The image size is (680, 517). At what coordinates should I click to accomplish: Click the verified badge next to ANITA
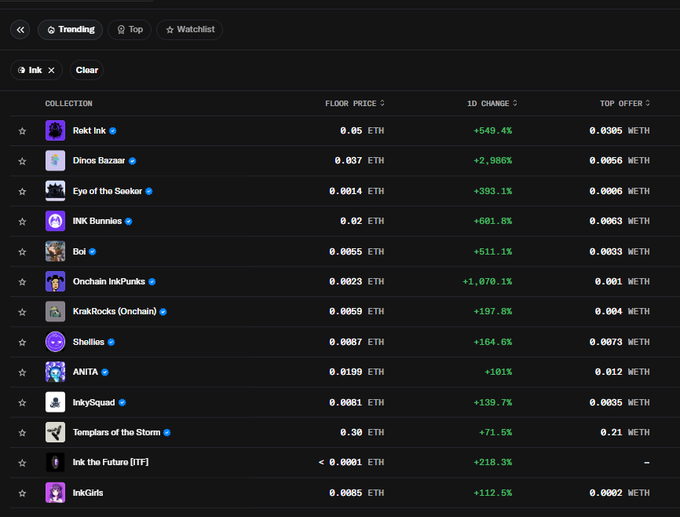pos(105,372)
